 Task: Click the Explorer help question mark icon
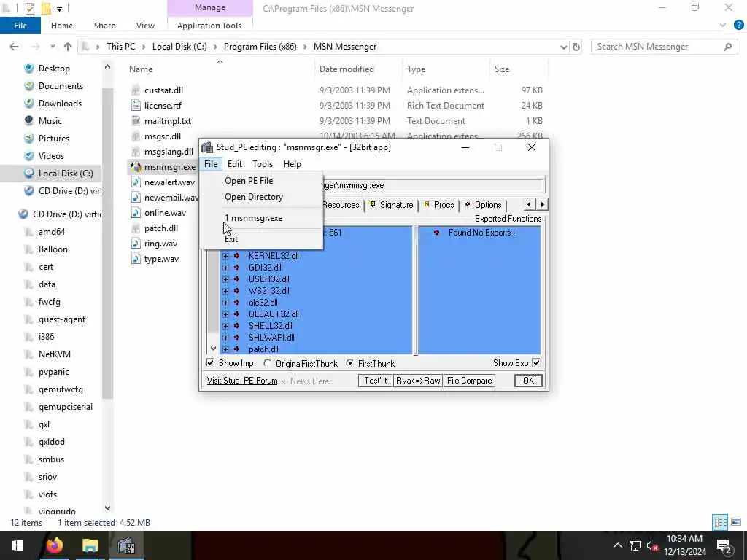pyautogui.click(x=738, y=26)
